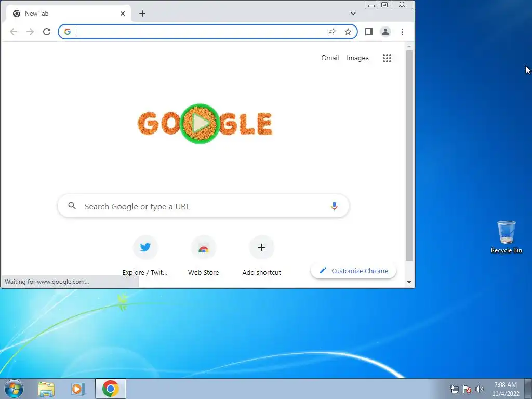Open the profile avatar menu
532x399 pixels.
[385, 32]
